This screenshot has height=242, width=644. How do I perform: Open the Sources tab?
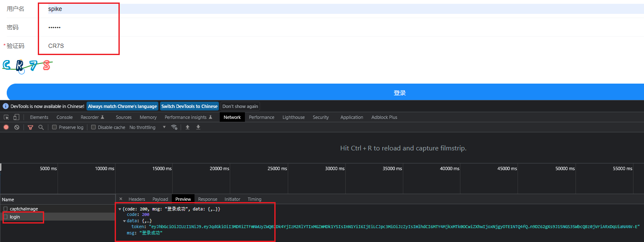coord(124,117)
